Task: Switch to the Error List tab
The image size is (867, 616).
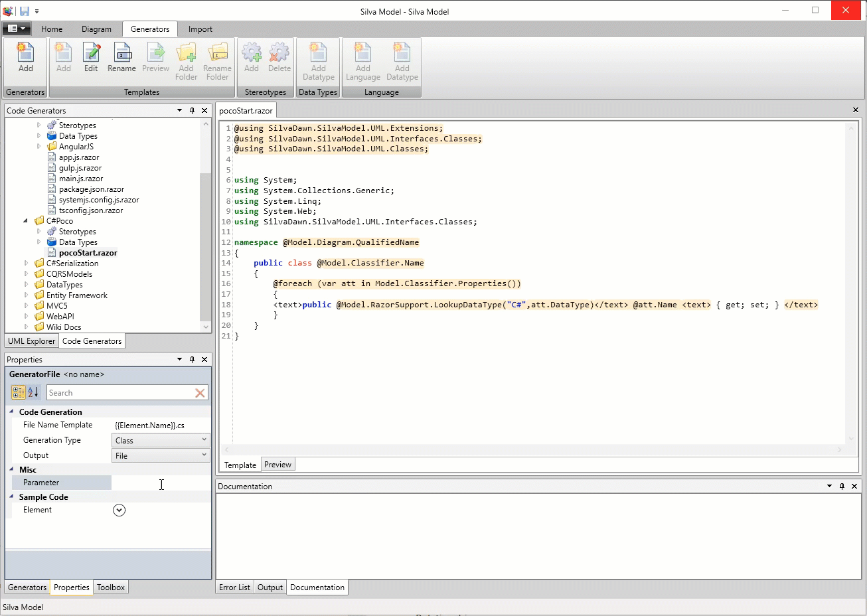Action: pyautogui.click(x=234, y=587)
